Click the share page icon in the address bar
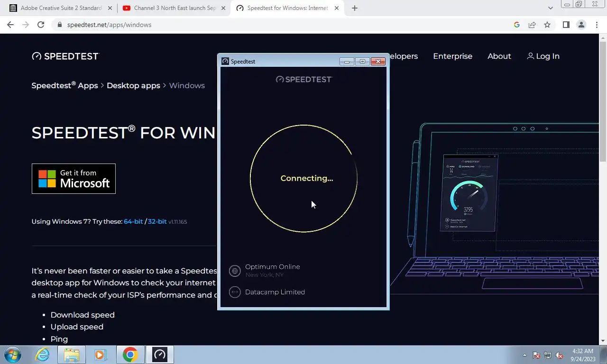This screenshot has width=607, height=364. tap(532, 25)
